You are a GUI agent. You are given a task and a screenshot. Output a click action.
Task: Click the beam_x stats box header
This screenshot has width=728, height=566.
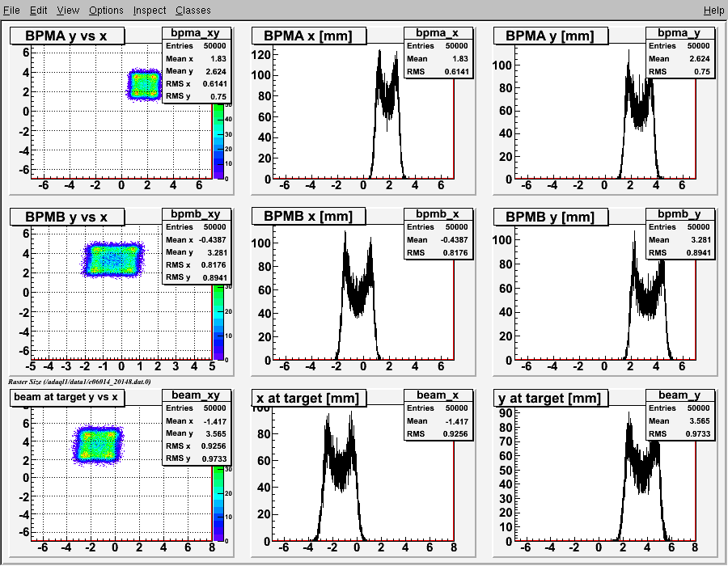coord(438,395)
